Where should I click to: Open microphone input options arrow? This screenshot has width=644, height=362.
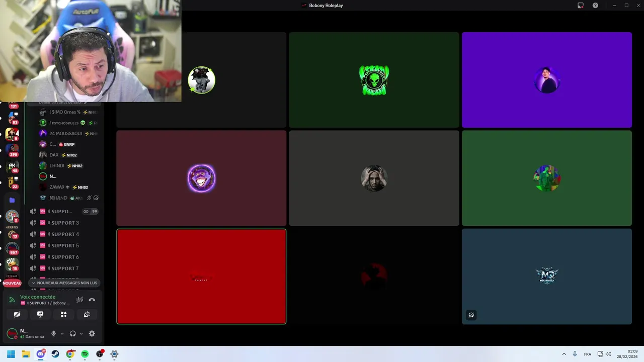(x=62, y=333)
